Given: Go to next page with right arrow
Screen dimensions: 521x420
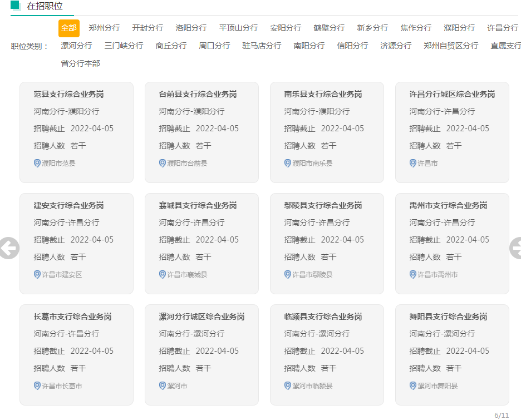Looking at the screenshot, I should tap(515, 248).
